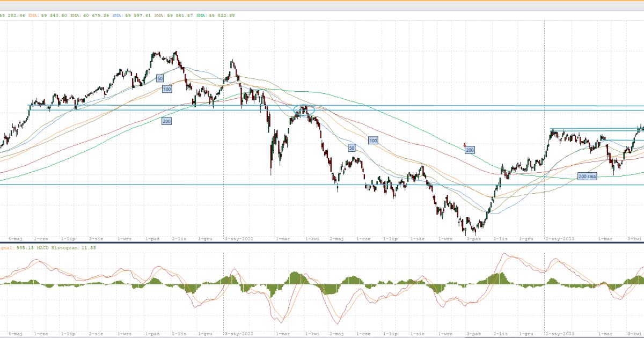Click the "200 sma" annotation label
Screen dimensions: 644x338
click(587, 176)
